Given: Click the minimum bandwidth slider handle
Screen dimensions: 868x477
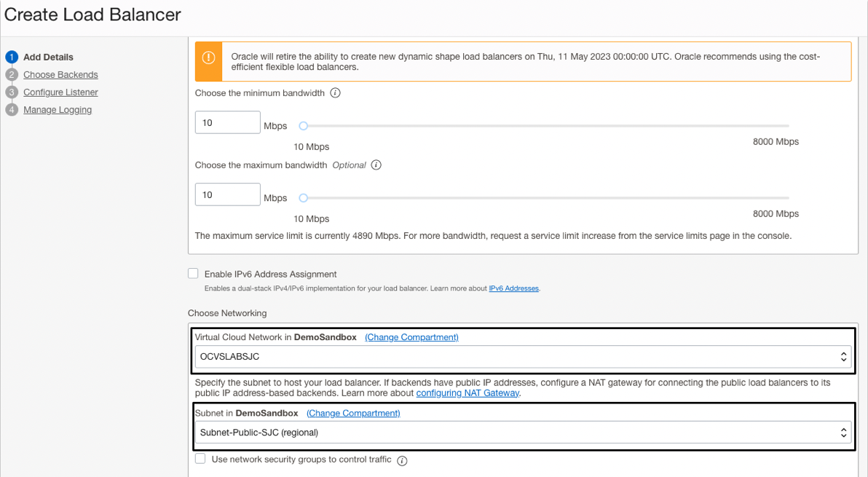Looking at the screenshot, I should pyautogui.click(x=303, y=125).
